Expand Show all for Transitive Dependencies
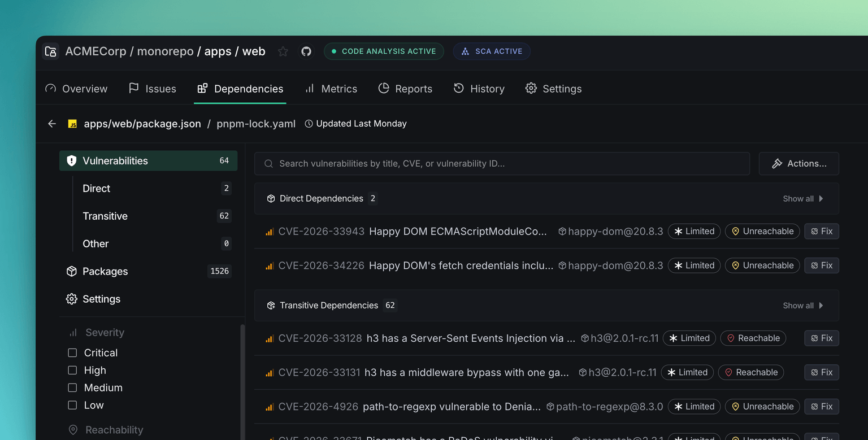The image size is (868, 440). click(x=803, y=306)
